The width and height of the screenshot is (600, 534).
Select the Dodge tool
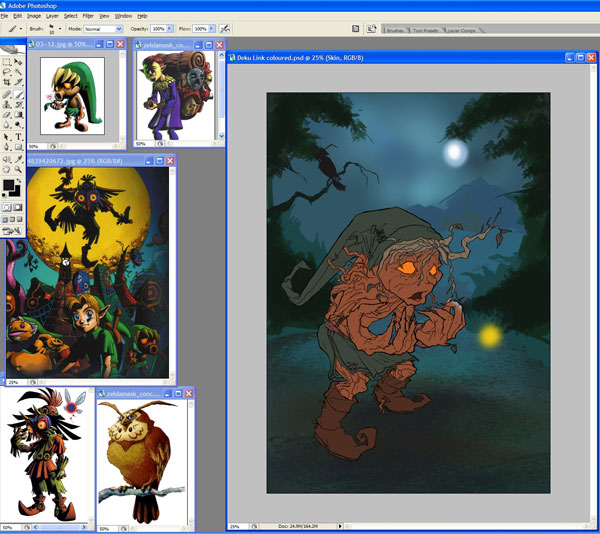18,124
